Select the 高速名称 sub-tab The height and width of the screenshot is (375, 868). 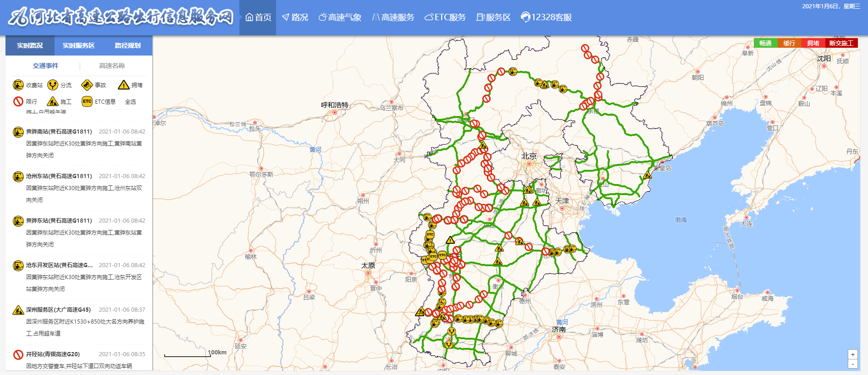pyautogui.click(x=112, y=66)
